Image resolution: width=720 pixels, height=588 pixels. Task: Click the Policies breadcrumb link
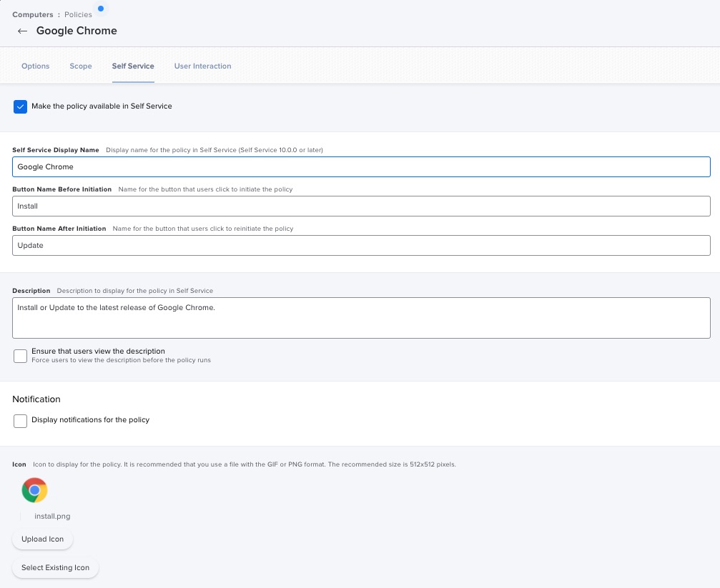coord(78,15)
